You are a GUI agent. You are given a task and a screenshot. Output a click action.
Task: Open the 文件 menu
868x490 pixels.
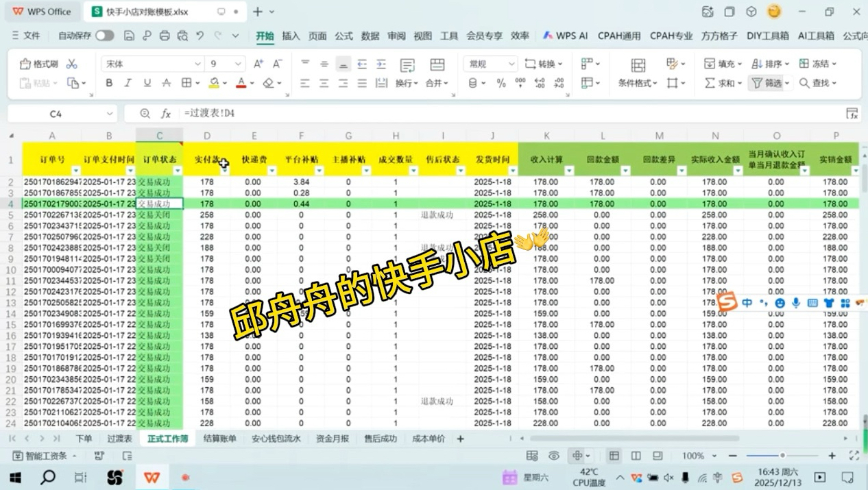tap(27, 36)
